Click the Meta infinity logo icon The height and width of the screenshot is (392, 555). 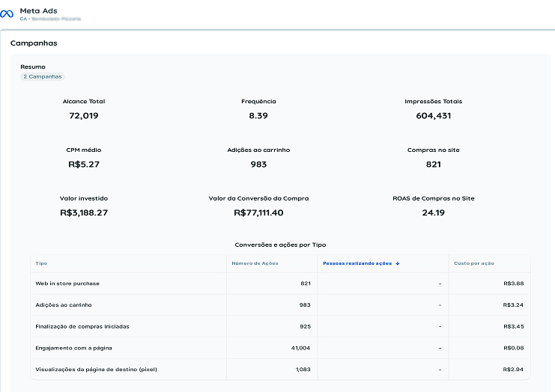(7, 13)
